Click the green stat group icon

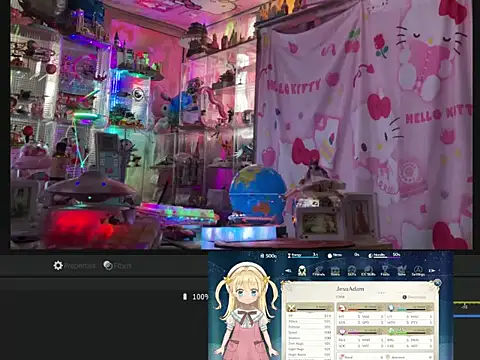tap(391, 331)
